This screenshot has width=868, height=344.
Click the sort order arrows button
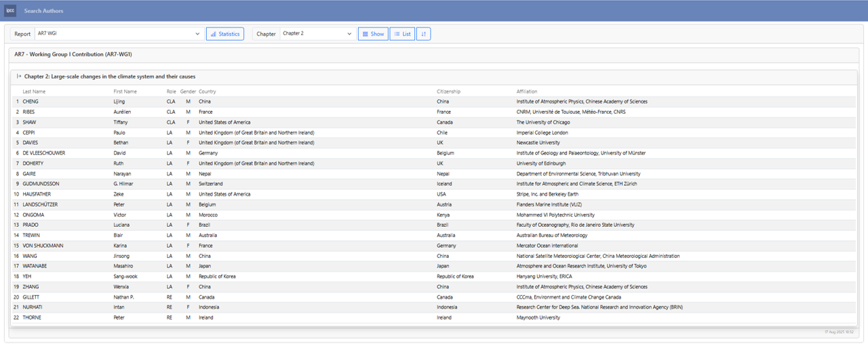click(423, 34)
